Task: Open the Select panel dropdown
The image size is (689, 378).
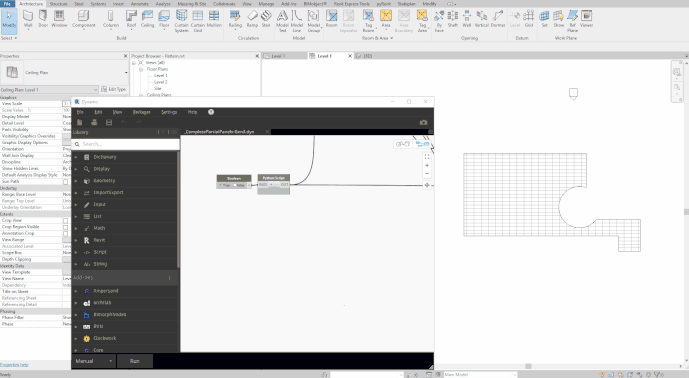Action: click(9, 38)
